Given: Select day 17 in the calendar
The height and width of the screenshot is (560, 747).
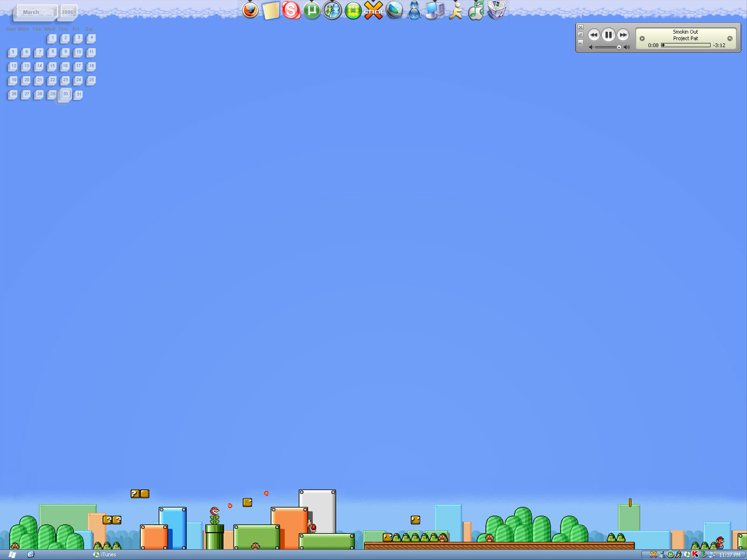Looking at the screenshot, I should point(78,67).
